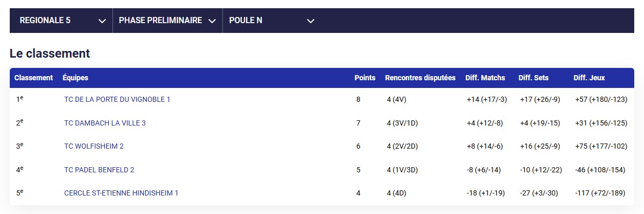Viewport: 644px width, 214px height.
Task: Click the Diff. Jeux column header
Action: (x=589, y=78)
